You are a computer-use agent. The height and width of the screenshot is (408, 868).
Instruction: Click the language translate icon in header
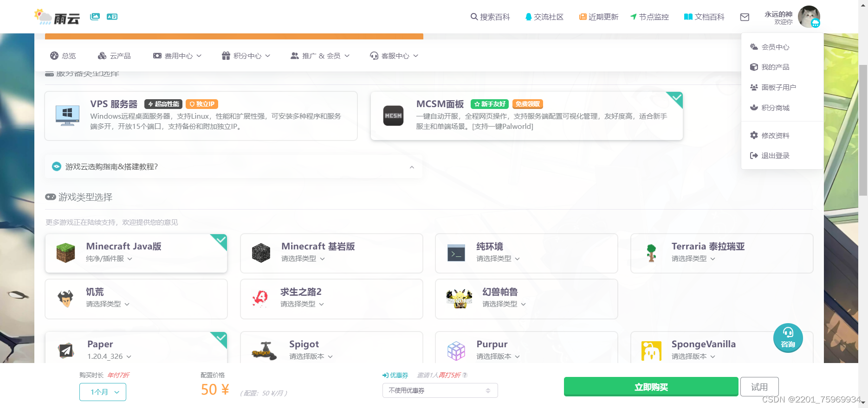pos(112,16)
